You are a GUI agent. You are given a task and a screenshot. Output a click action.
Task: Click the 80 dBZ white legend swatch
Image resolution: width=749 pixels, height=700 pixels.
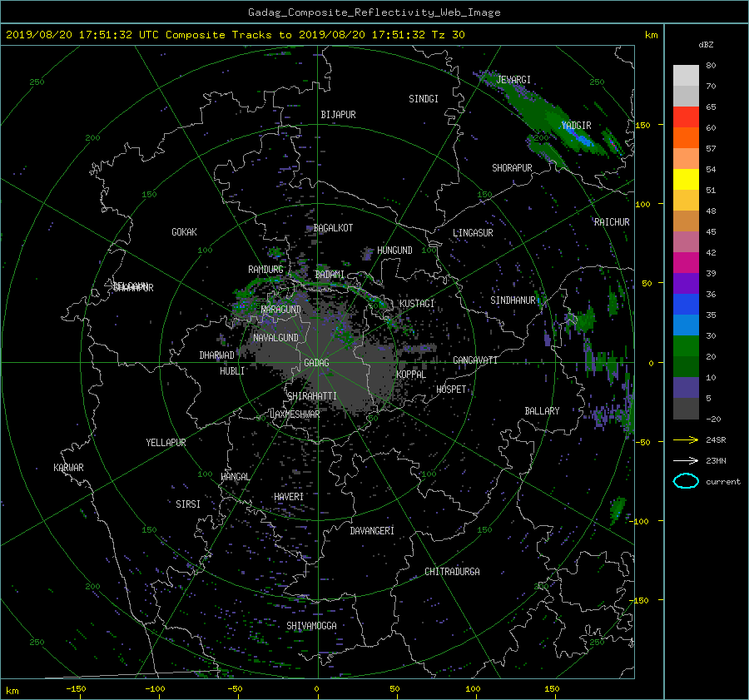[x=686, y=75]
